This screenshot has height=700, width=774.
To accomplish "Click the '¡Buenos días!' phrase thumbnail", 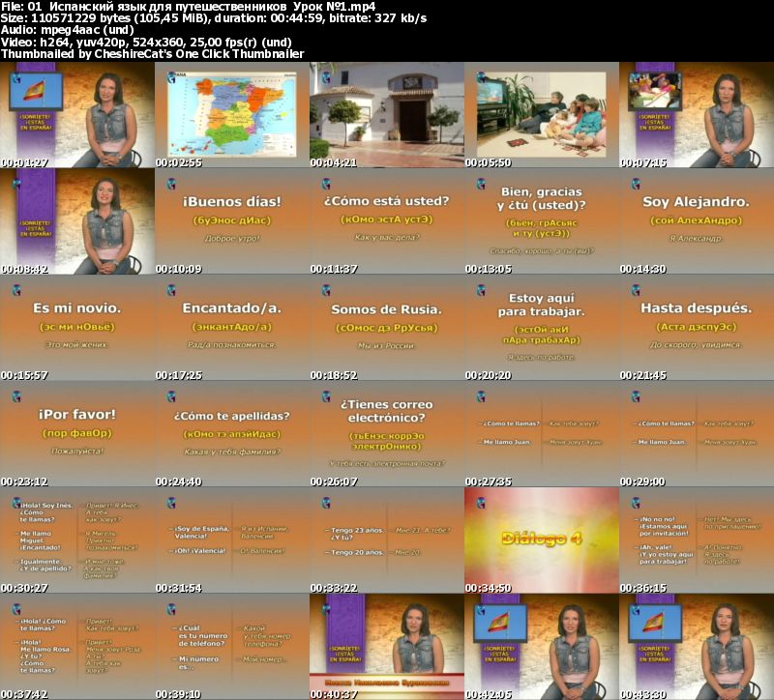I will [231, 221].
